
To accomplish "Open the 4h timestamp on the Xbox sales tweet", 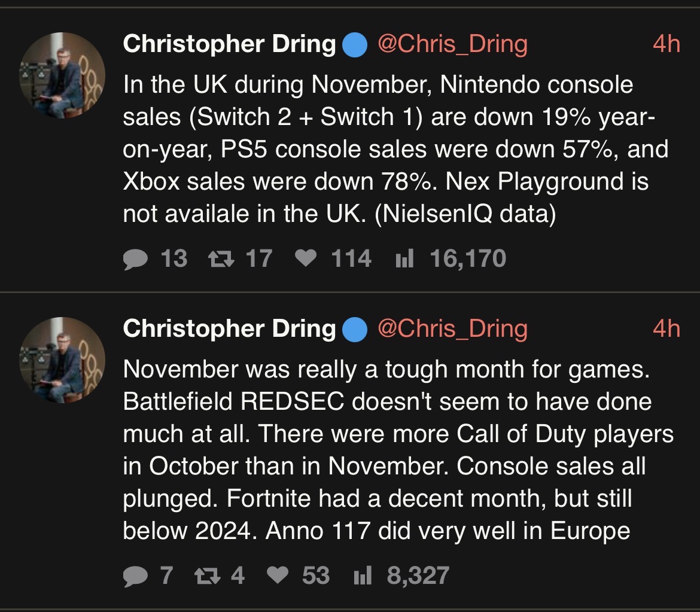I will [x=666, y=44].
